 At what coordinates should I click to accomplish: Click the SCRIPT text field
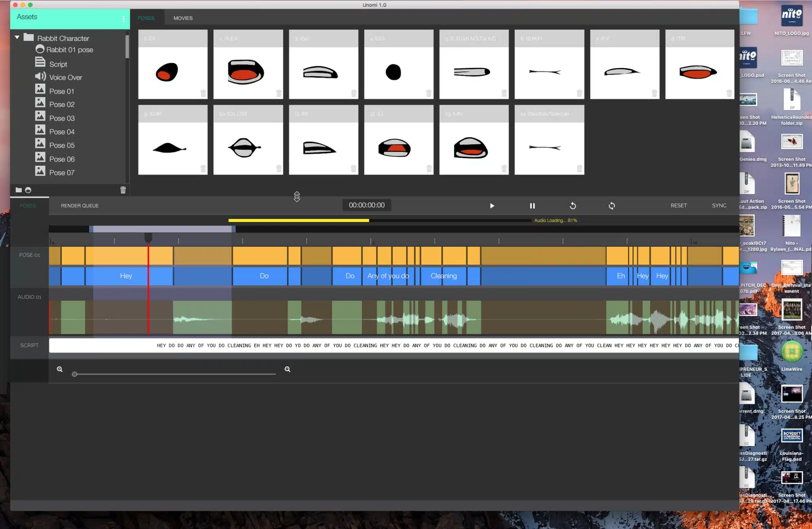[x=394, y=345]
